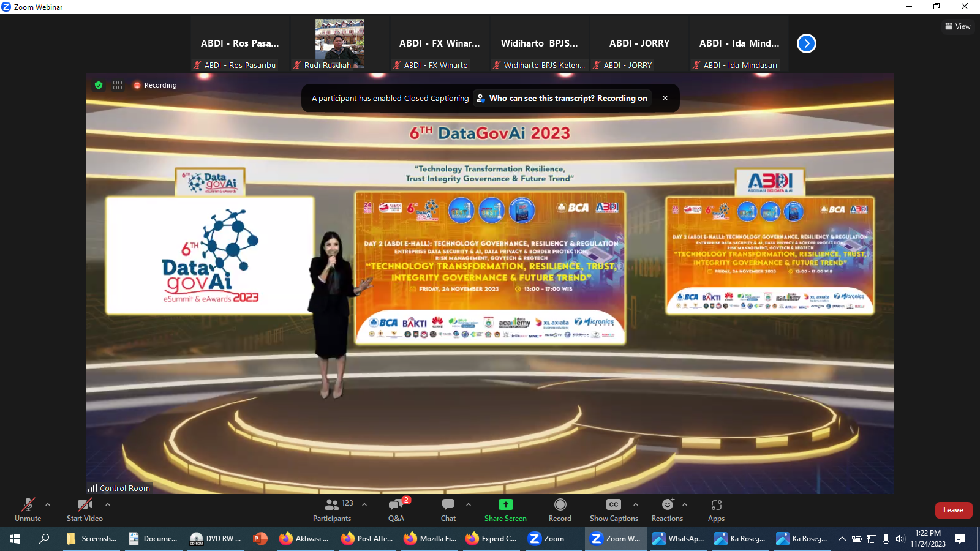Click the green encryption shield icon
The height and width of the screenshot is (551, 980).
(x=99, y=85)
